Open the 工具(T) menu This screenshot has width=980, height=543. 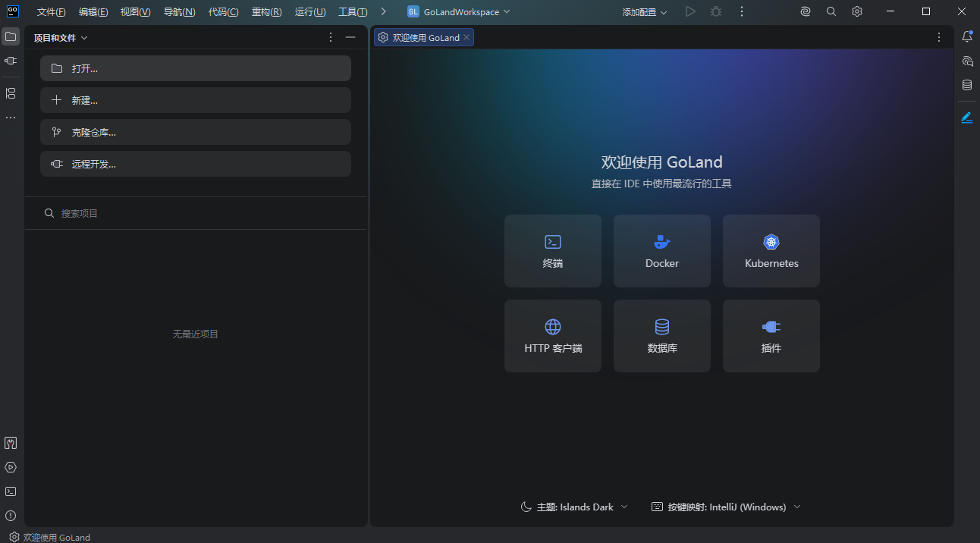(353, 12)
